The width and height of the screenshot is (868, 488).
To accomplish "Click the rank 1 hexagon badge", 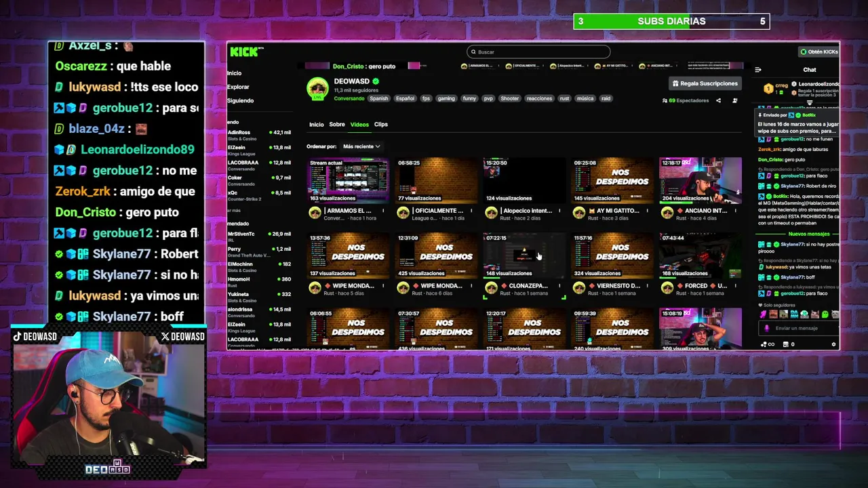I will pyautogui.click(x=768, y=88).
